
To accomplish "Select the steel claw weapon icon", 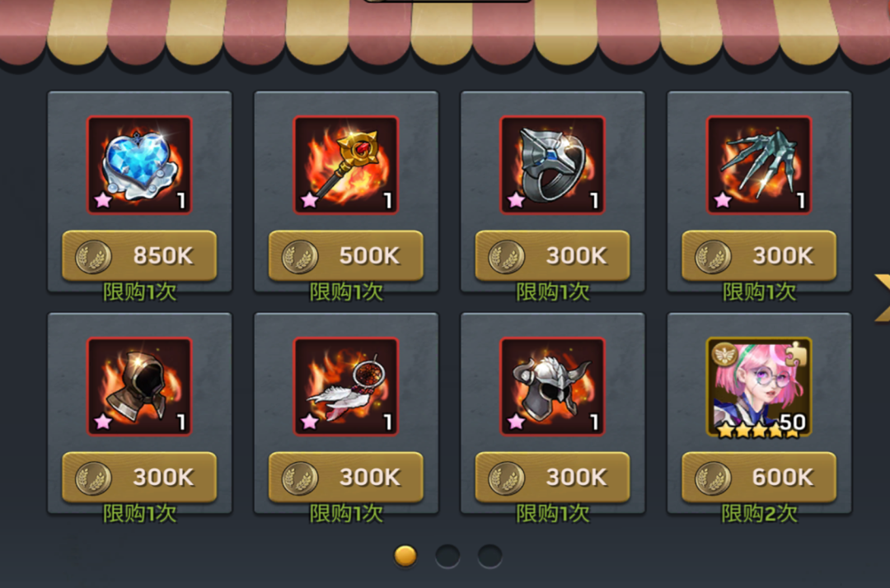I will (x=759, y=165).
